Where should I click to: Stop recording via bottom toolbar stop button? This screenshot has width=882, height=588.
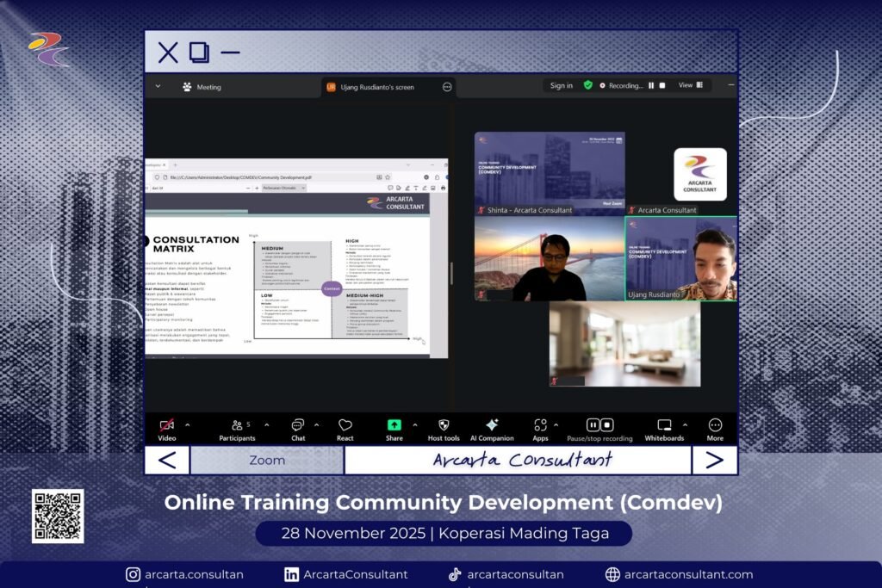(607, 424)
